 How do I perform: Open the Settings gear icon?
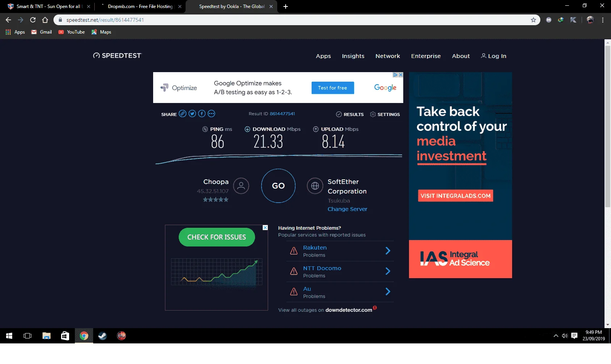pyautogui.click(x=373, y=114)
